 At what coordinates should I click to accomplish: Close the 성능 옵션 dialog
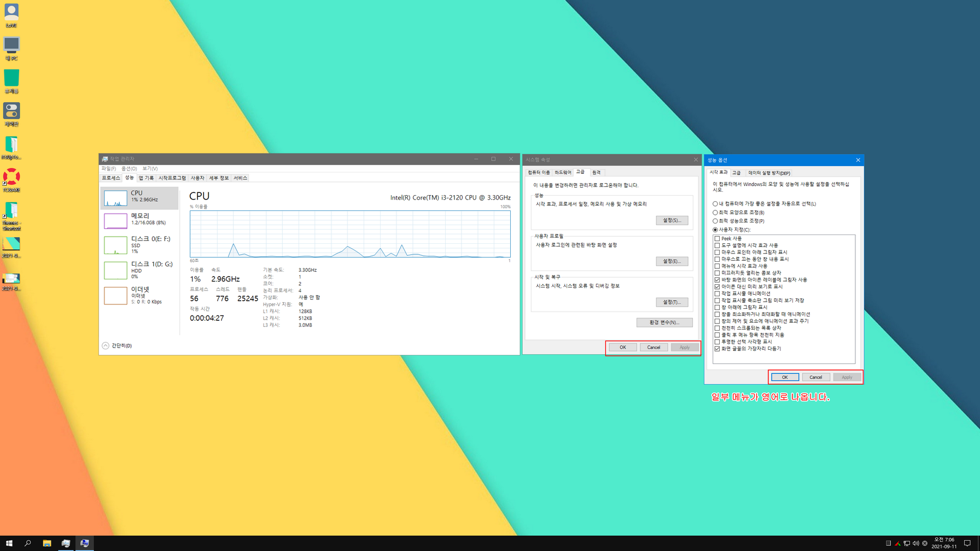tap(857, 160)
